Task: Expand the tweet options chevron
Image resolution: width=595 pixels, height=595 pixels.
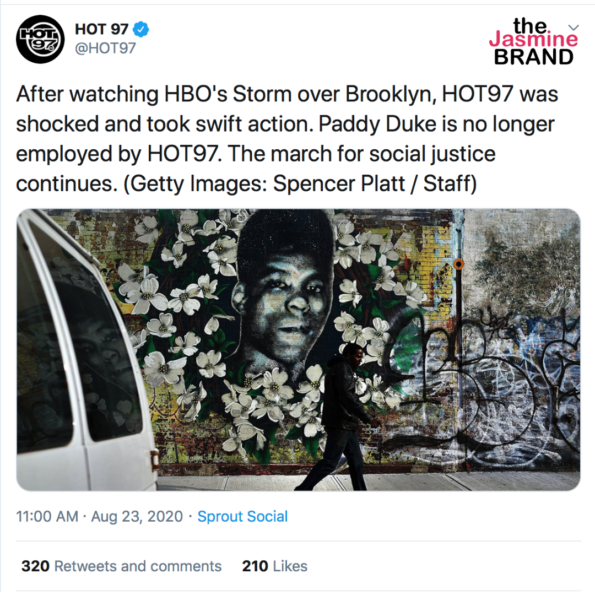Action: (573, 27)
